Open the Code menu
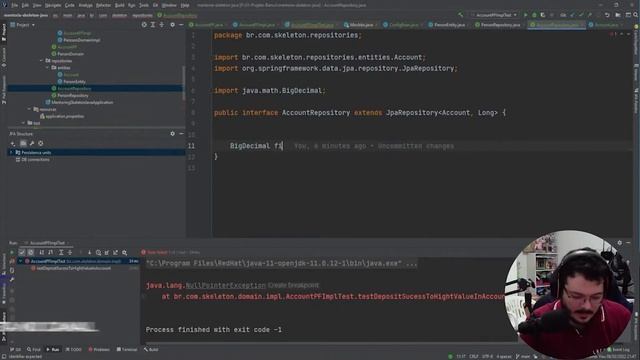 [70, 5]
